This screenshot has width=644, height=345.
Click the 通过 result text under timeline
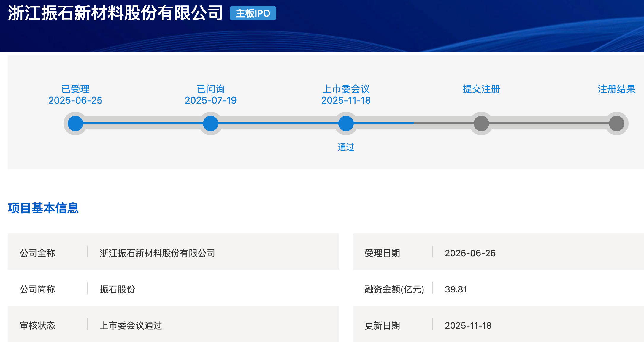point(346,147)
